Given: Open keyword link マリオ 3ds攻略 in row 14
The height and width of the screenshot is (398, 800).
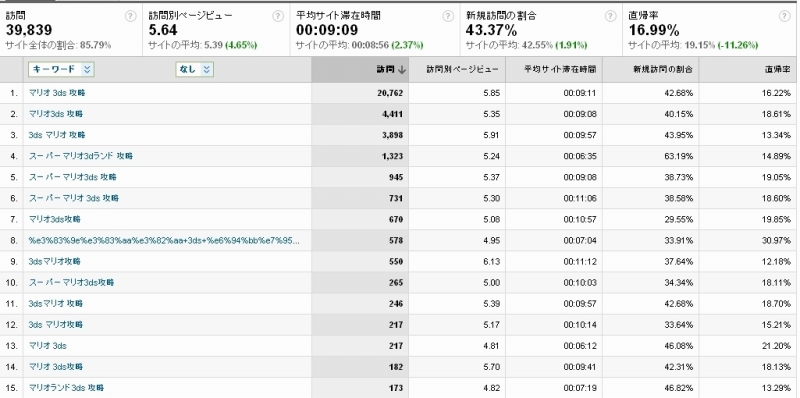Looking at the screenshot, I should (56, 367).
